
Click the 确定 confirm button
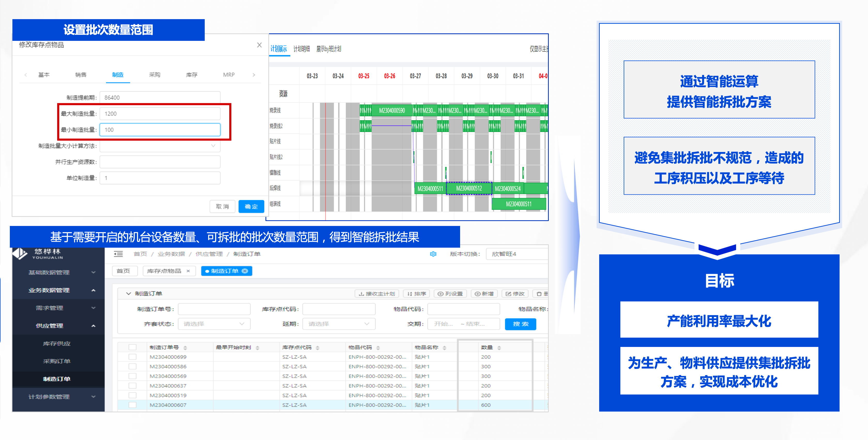pos(251,207)
